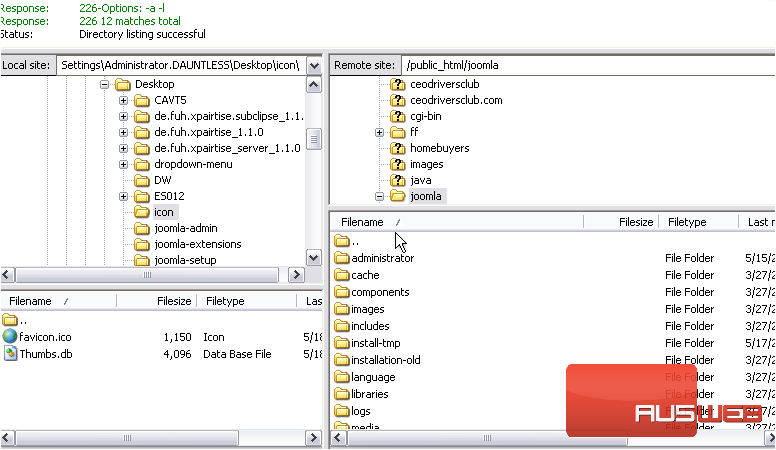Click the cgi-bin unknown folder icon

pyautogui.click(x=397, y=116)
